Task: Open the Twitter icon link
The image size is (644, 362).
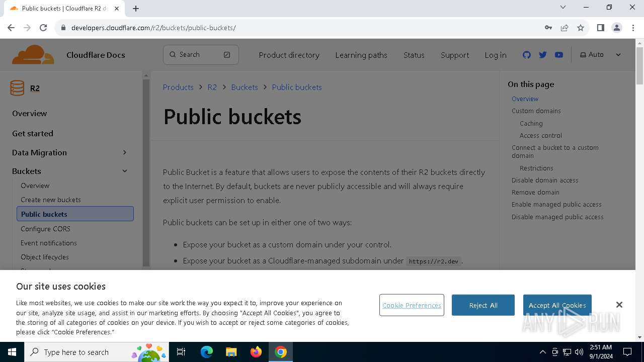Action: point(543,55)
